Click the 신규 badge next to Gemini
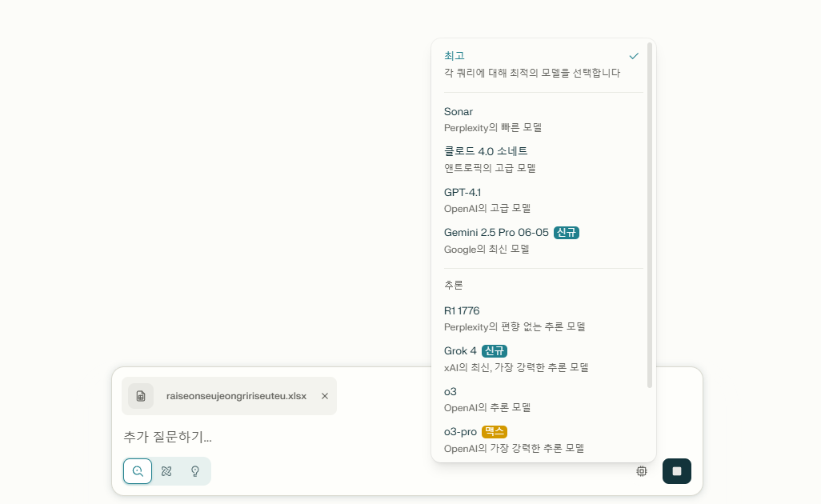The width and height of the screenshot is (821, 504). 566,232
